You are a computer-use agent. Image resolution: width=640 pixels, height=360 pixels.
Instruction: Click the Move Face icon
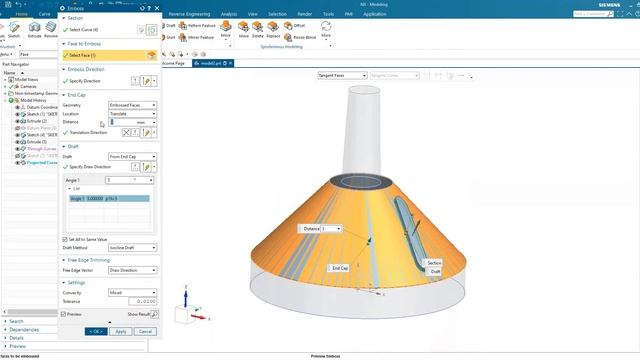[244, 27]
